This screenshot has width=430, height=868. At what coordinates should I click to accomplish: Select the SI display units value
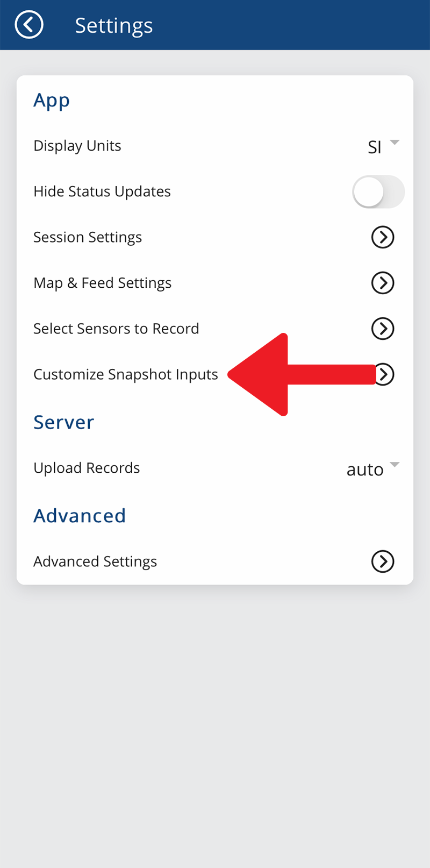point(375,147)
